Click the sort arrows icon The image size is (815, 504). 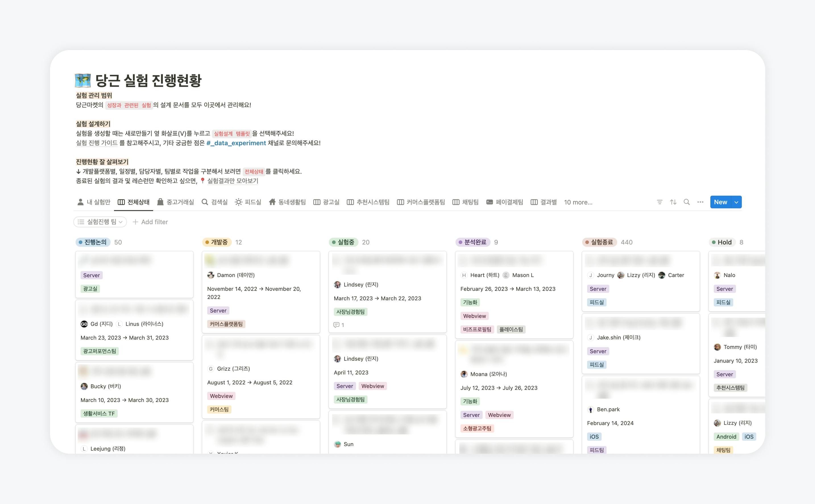point(673,202)
